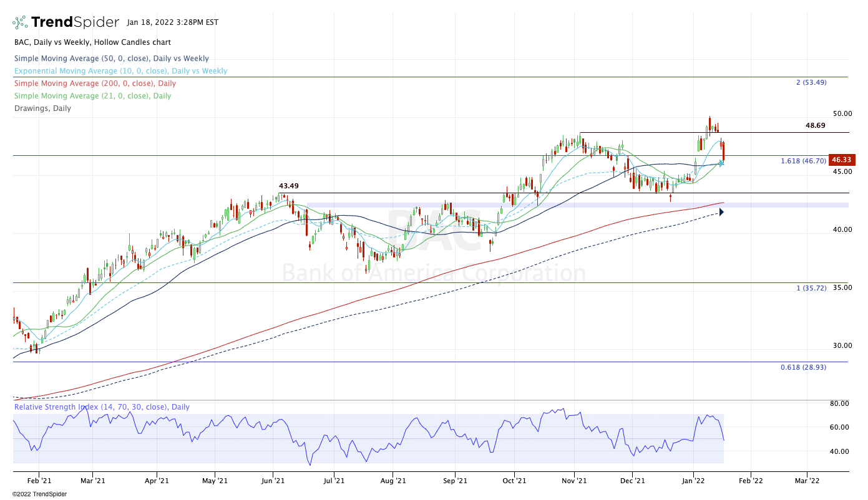Click the 1.618 (46.70) Fibonacci level label

[804, 161]
